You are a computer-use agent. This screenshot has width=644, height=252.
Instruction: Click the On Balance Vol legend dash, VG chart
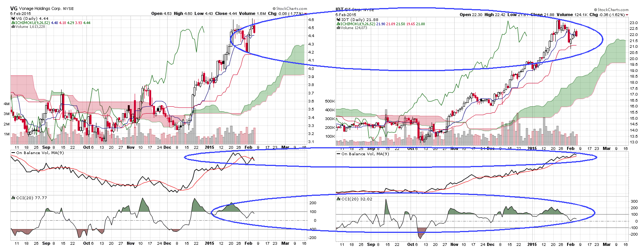coord(13,153)
